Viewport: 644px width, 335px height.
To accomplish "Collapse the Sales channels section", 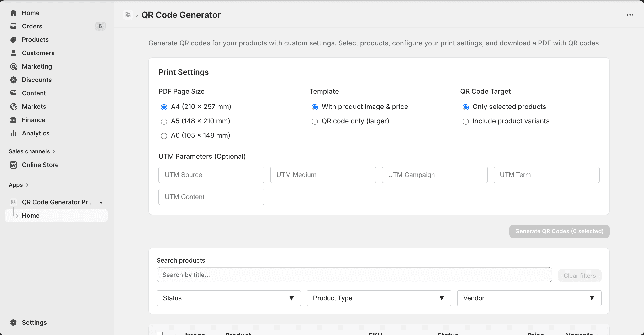I will tap(54, 151).
